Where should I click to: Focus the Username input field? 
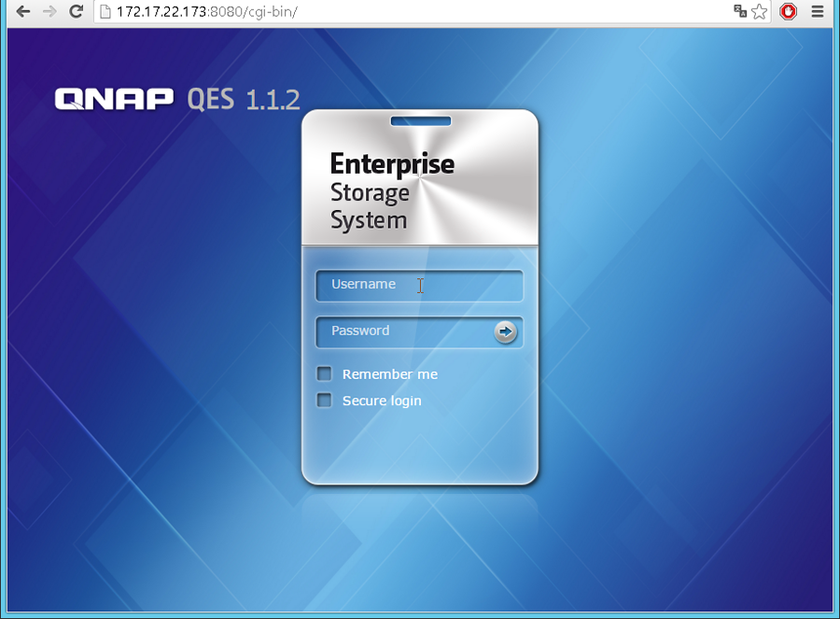(x=419, y=286)
